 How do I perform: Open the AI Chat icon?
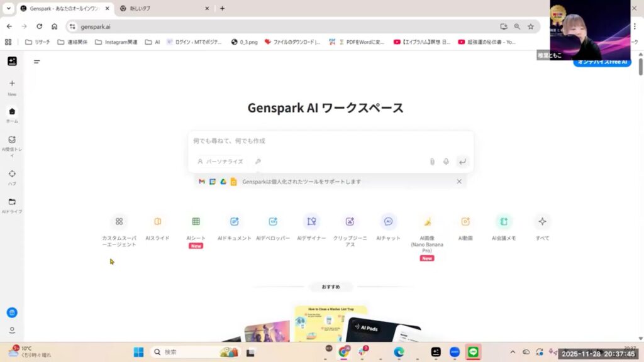coord(389,222)
